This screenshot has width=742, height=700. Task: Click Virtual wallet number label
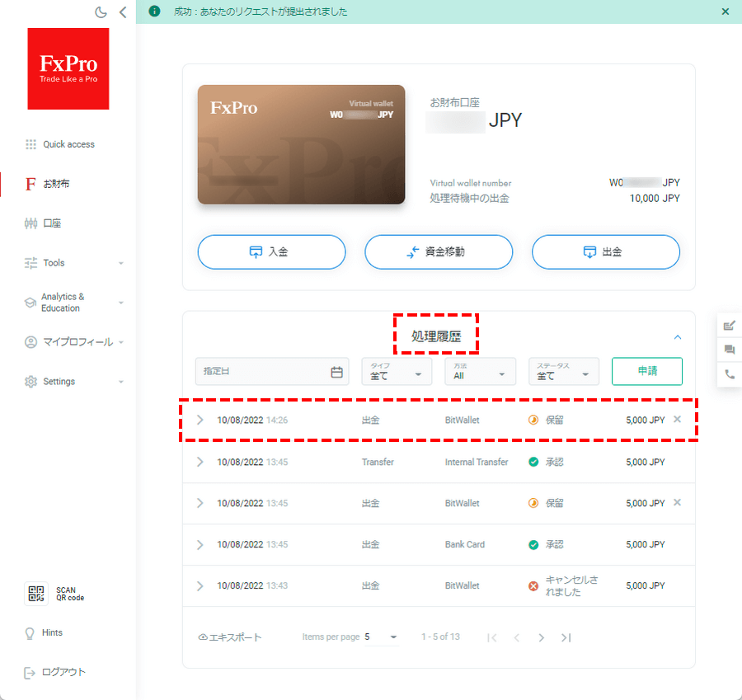(x=471, y=183)
